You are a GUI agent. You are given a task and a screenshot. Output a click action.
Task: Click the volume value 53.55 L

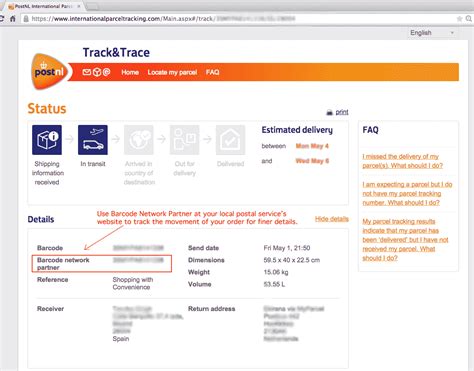click(x=274, y=284)
